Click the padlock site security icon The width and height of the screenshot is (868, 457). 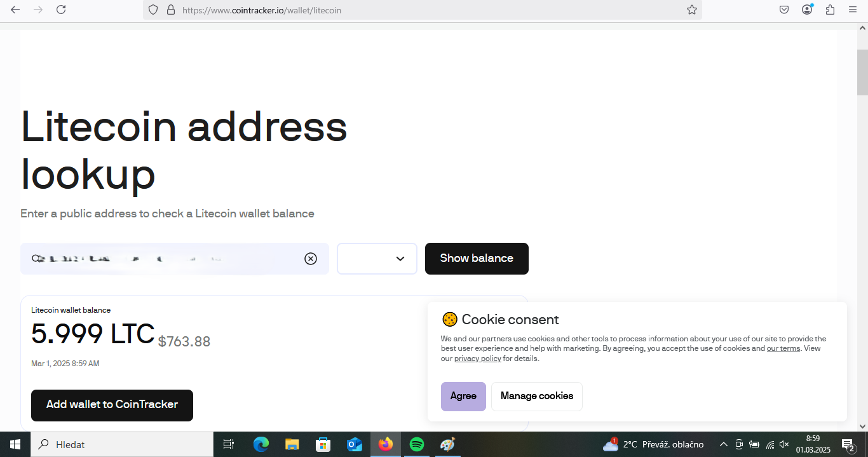coord(170,10)
